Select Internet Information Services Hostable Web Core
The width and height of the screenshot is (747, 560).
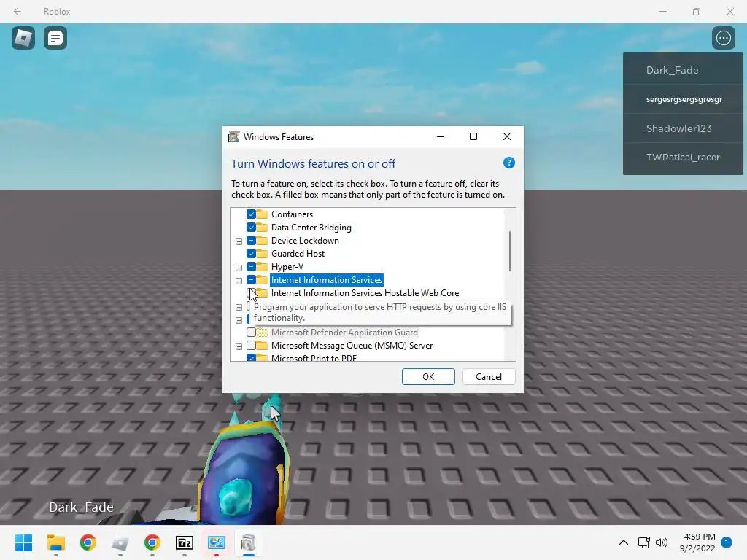pyautogui.click(x=365, y=293)
